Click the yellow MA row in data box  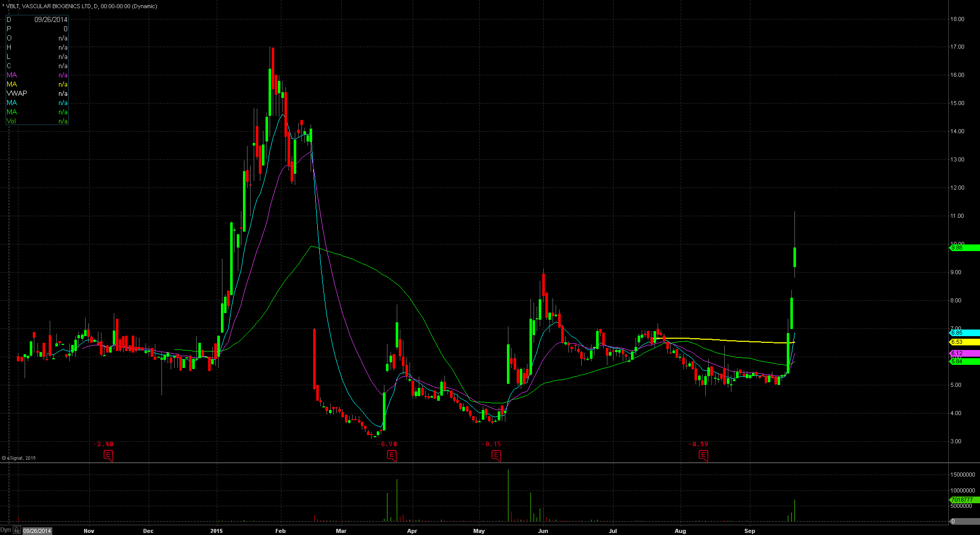point(37,84)
